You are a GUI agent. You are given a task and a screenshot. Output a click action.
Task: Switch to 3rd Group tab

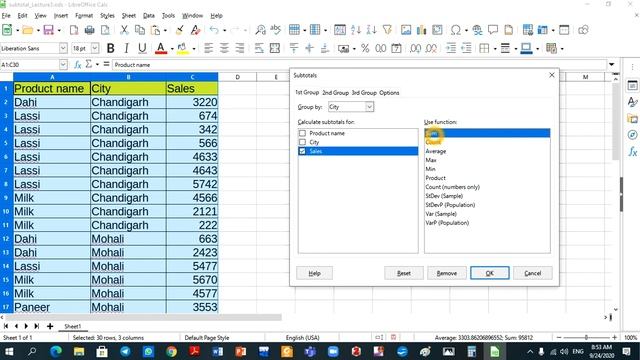pos(364,93)
